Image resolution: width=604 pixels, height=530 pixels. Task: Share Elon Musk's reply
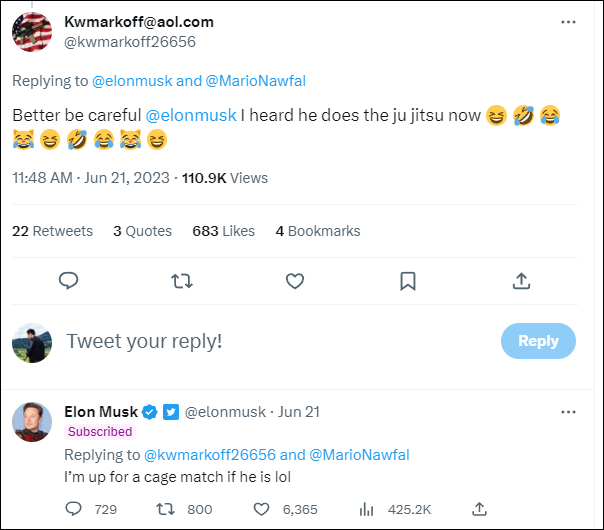(479, 509)
